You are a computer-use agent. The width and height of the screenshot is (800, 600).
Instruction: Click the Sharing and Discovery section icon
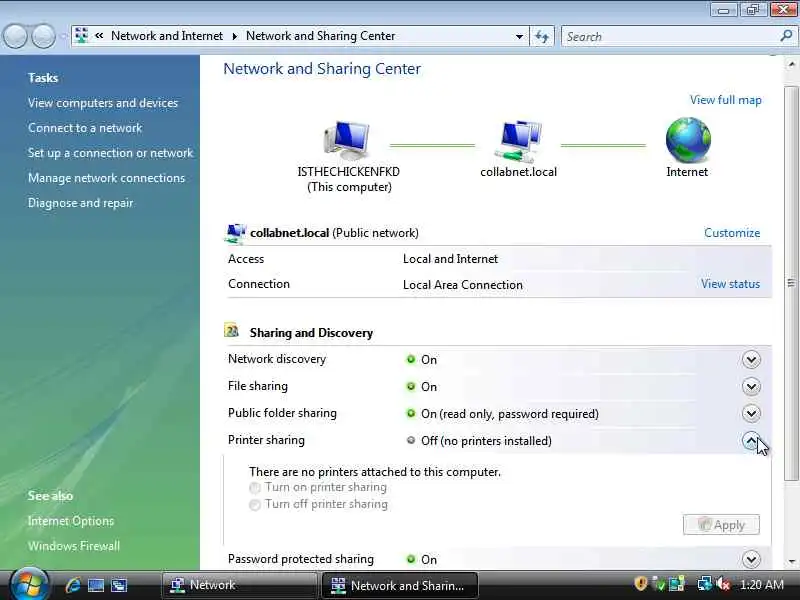(x=232, y=331)
